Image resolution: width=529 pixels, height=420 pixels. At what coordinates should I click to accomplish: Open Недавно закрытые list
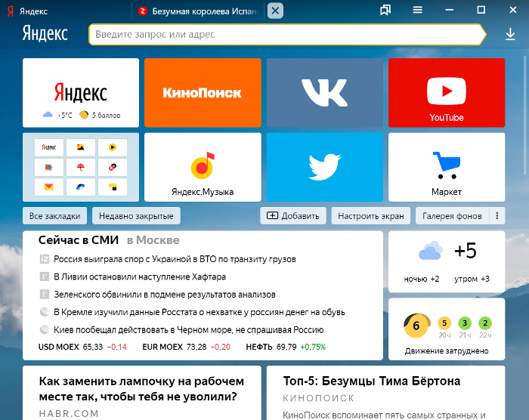click(136, 215)
